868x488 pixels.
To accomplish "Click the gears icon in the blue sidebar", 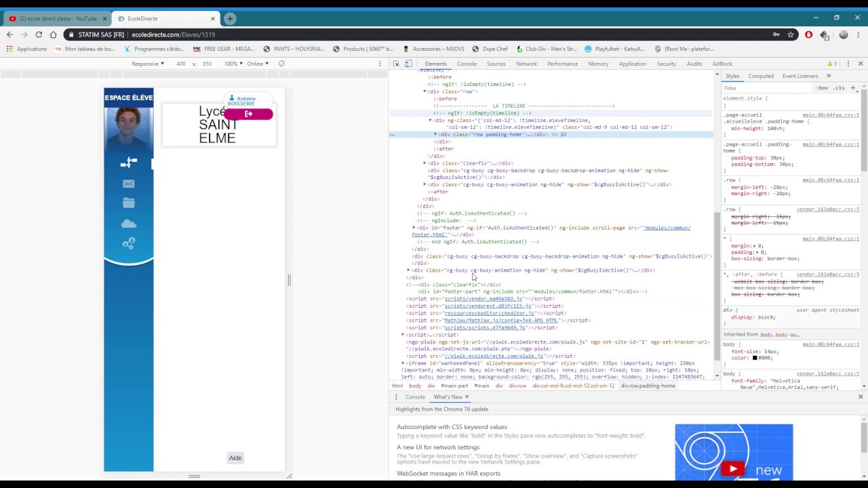I will [x=128, y=243].
